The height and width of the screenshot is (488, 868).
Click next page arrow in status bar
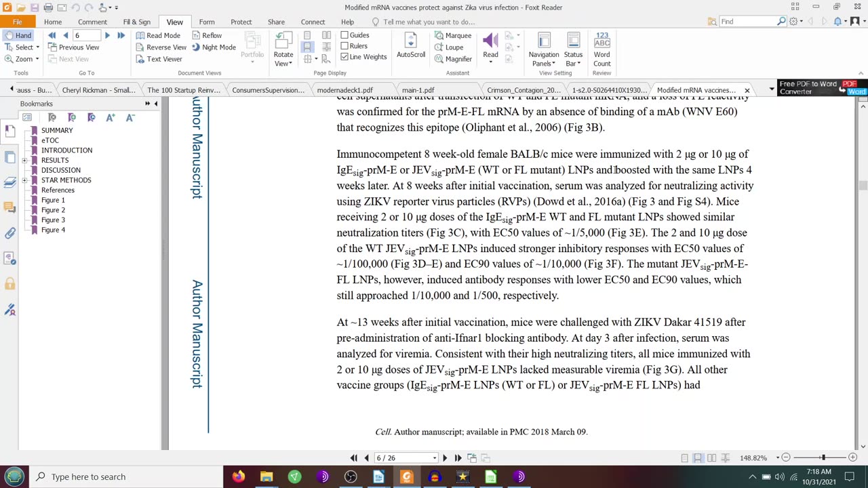coord(444,458)
